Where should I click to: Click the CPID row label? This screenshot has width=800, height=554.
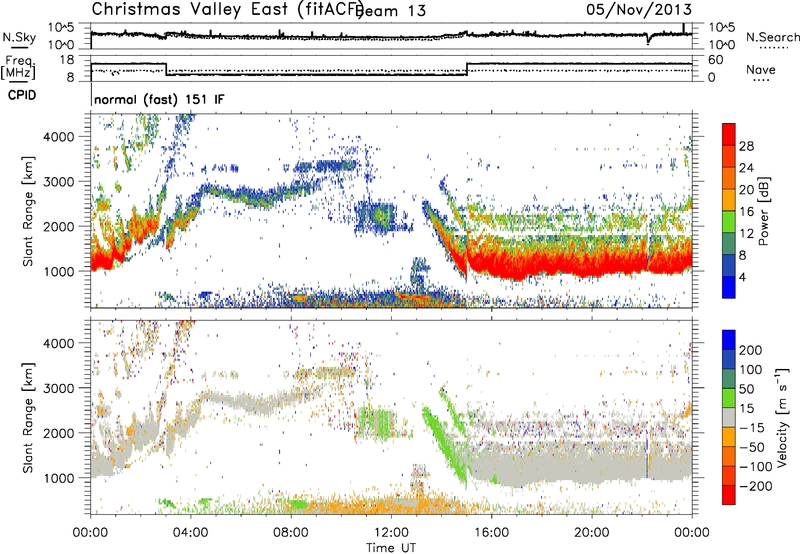click(x=22, y=95)
